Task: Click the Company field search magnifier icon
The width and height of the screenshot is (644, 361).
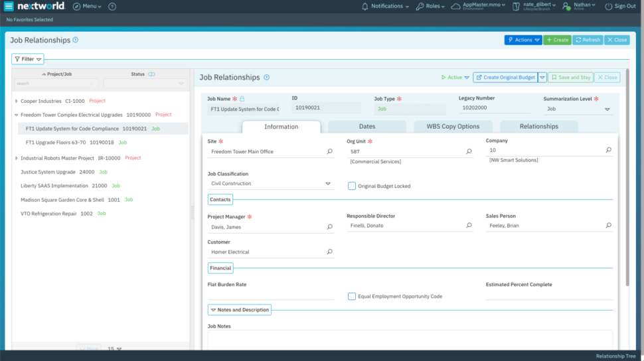Action: [608, 151]
